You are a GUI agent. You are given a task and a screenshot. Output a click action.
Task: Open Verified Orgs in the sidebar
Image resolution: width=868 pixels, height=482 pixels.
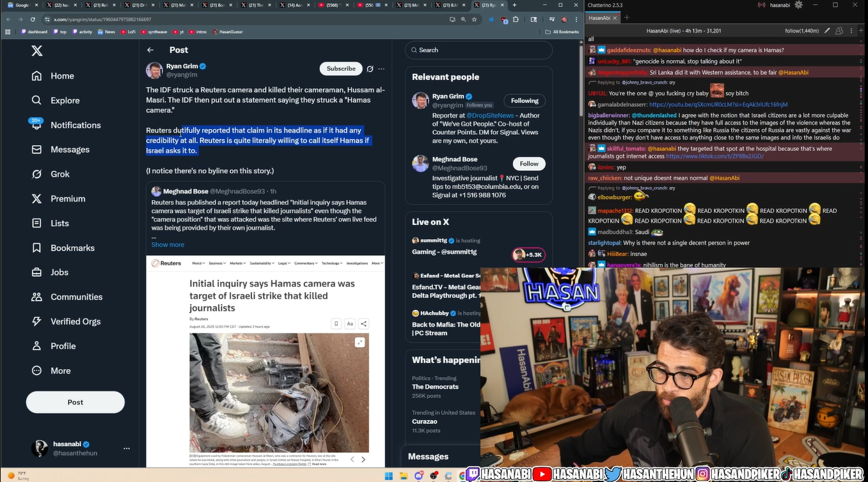[x=66, y=322]
